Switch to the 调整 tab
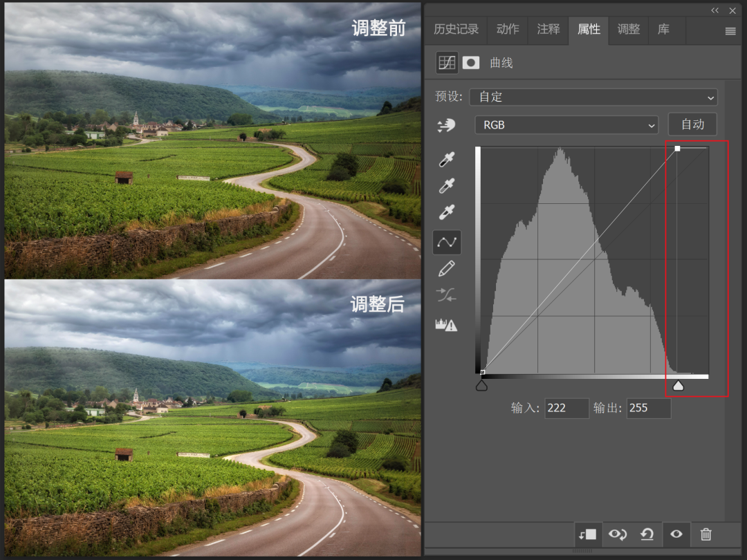 coord(629,29)
